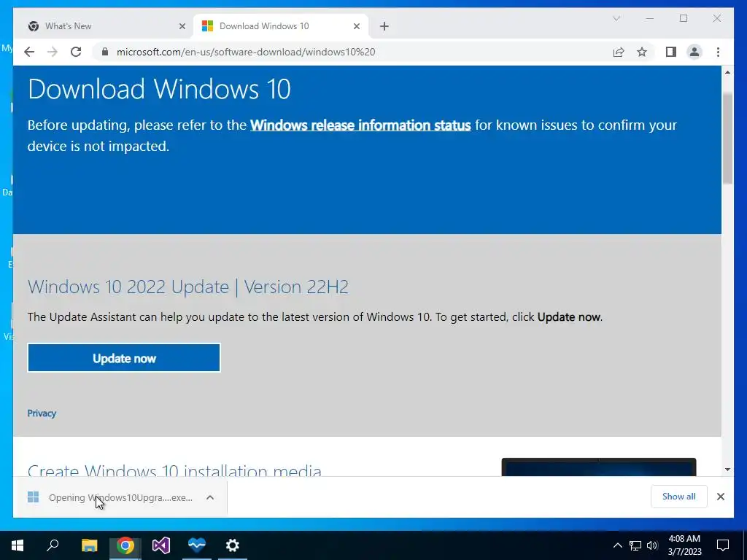Viewport: 747px width, 560px height.
Task: Expand download item options chevron
Action: pos(210,497)
